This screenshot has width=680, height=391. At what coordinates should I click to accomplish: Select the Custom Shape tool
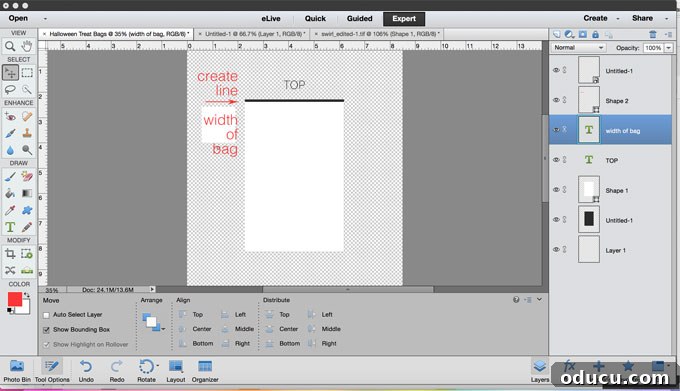click(27, 210)
